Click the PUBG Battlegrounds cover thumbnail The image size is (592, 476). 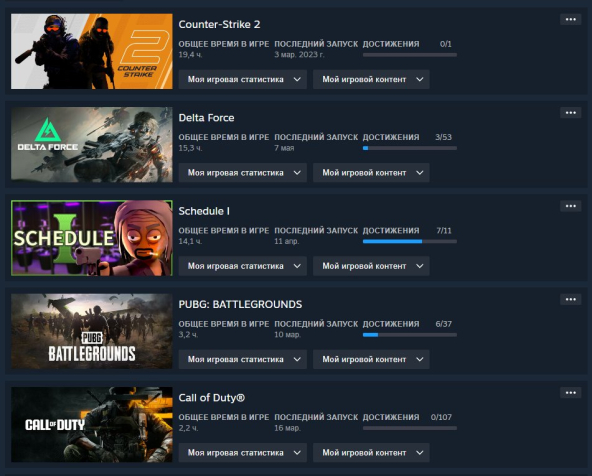point(92,331)
